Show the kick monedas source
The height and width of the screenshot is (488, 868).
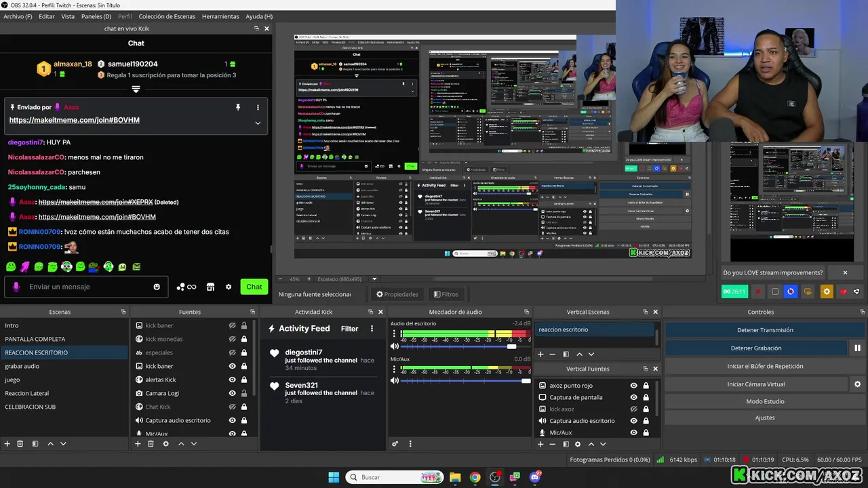click(x=233, y=339)
